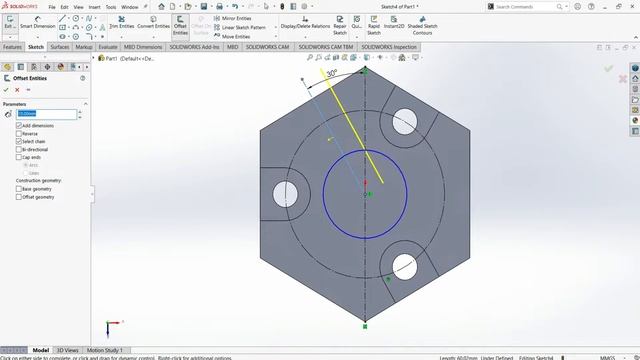Viewport: 640px width, 360px height.
Task: Open the Exit Sketch dropdown arrow
Action: [10, 37]
